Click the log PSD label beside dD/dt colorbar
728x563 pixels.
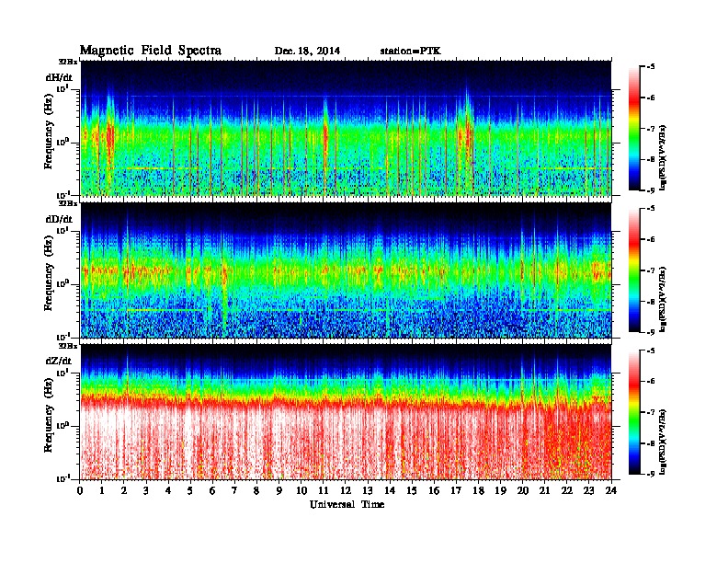(664, 300)
